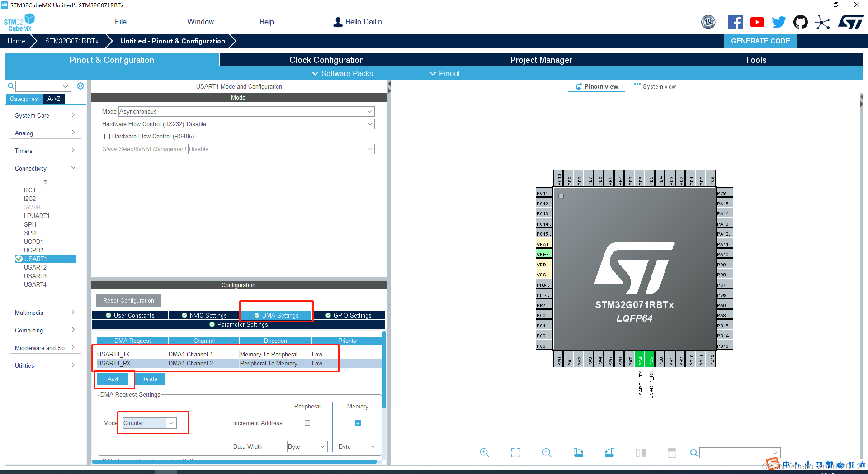Enable Hardware Flow Control (RS485) checkbox
Image resolution: width=868 pixels, height=474 pixels.
pos(107,137)
